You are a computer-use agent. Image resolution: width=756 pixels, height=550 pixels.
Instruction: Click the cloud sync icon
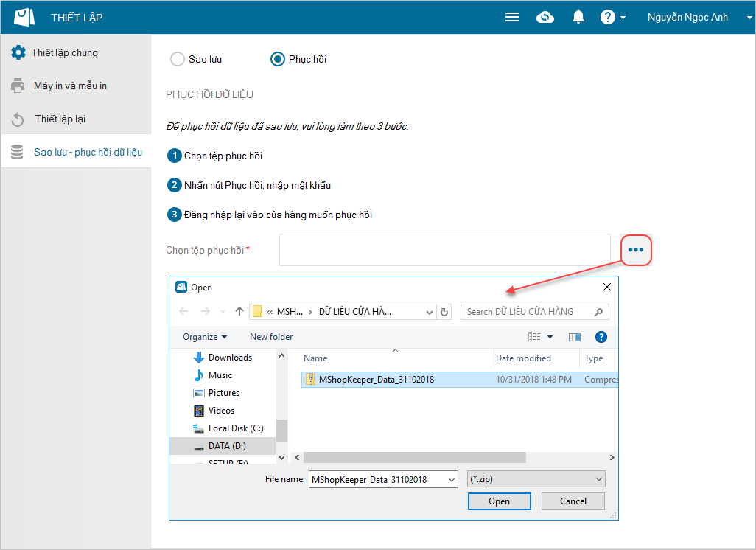(545, 17)
